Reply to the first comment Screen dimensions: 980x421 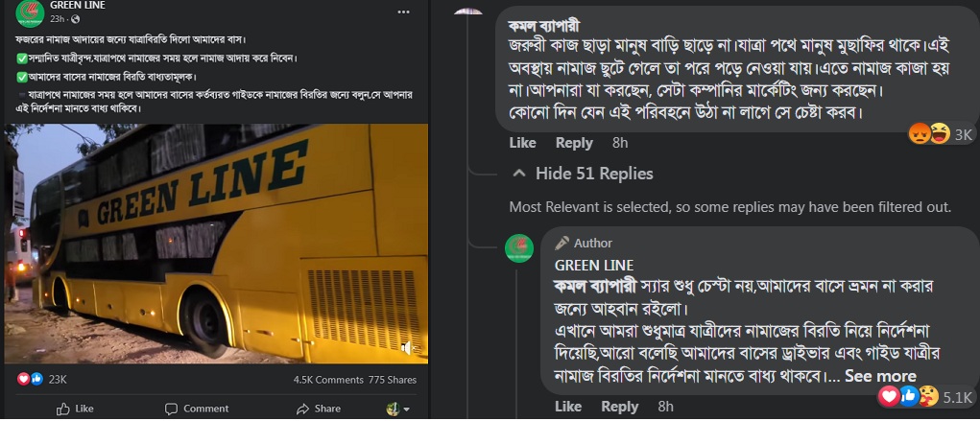[x=574, y=143]
